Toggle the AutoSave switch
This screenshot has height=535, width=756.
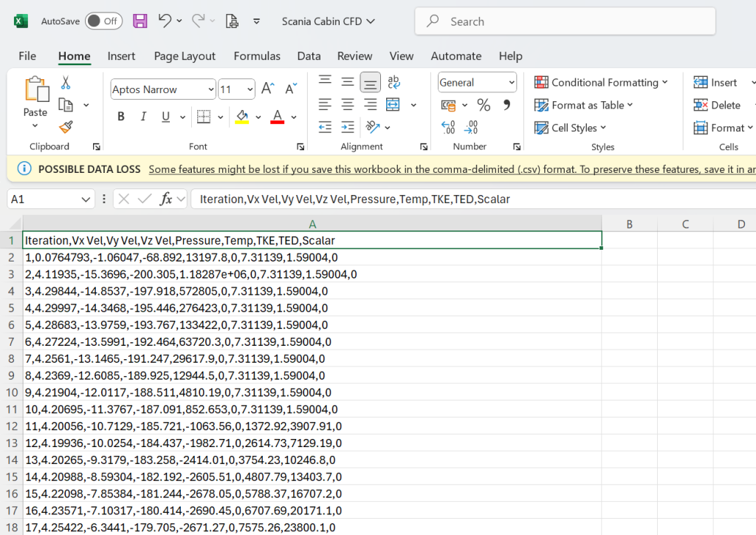click(103, 21)
